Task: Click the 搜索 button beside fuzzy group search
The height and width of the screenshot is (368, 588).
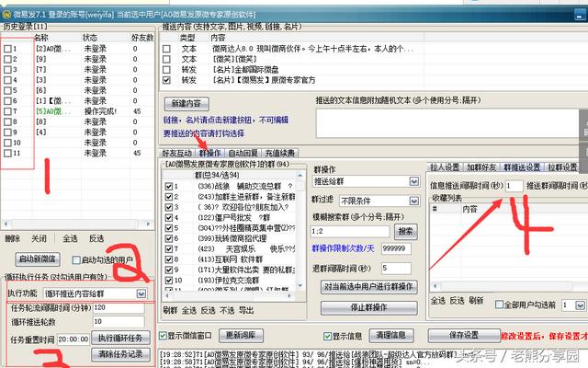Action: coord(405,231)
